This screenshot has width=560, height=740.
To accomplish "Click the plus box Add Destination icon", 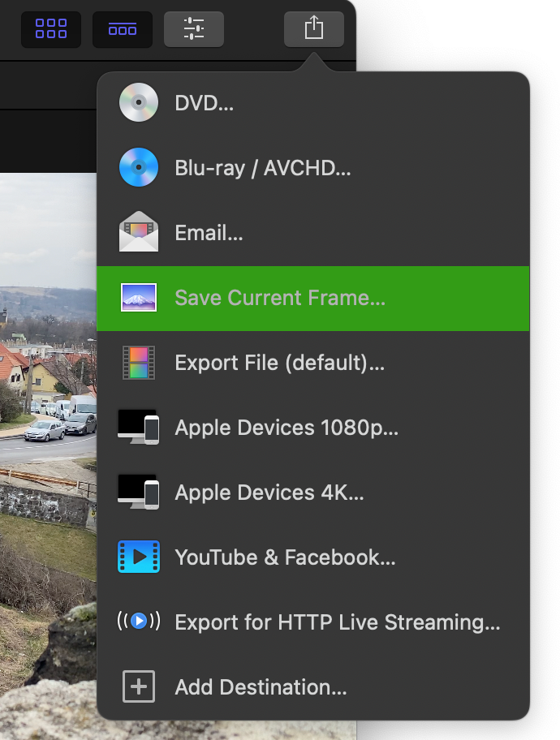I will (138, 686).
